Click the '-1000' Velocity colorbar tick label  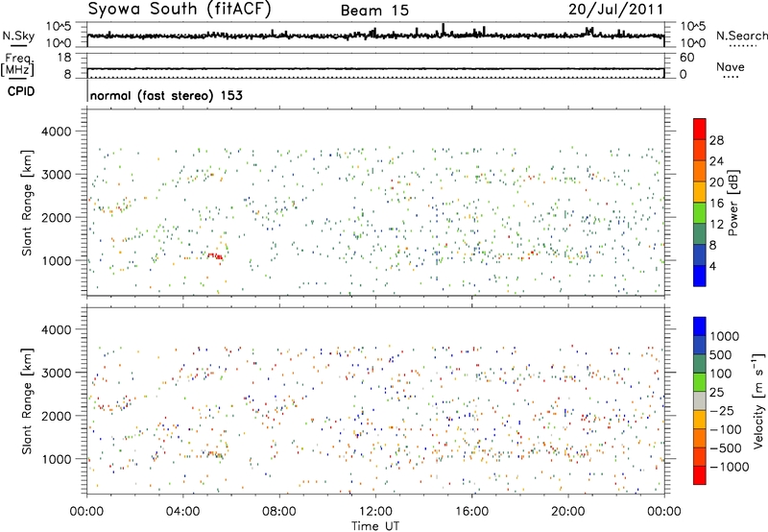(730, 467)
